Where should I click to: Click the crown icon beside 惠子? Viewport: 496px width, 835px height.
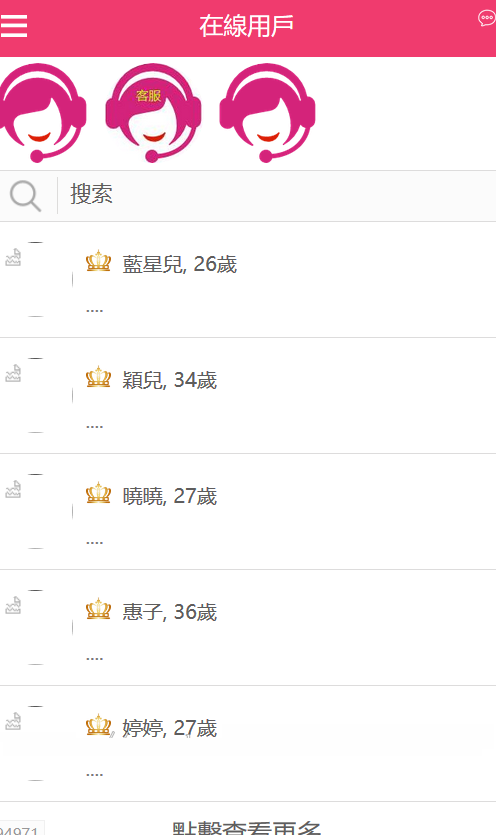pos(99,609)
